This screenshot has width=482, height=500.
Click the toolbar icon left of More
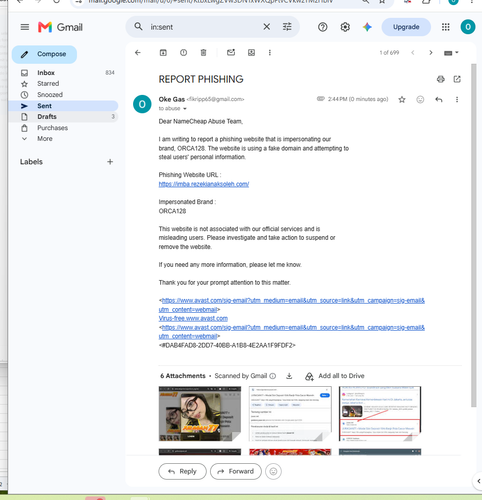(251, 53)
